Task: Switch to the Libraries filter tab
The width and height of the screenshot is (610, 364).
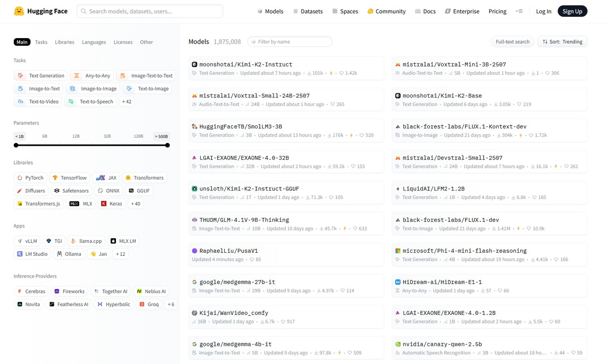Action: [x=65, y=42]
